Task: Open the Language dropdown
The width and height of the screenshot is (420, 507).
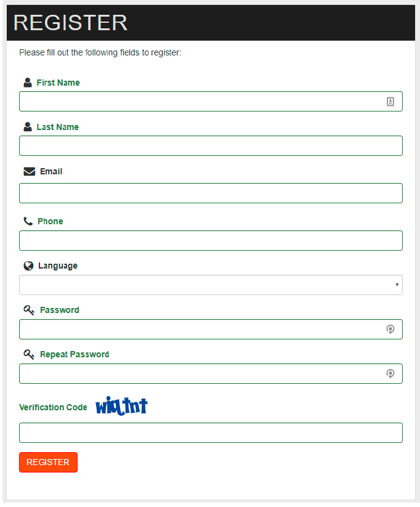Action: (211, 285)
